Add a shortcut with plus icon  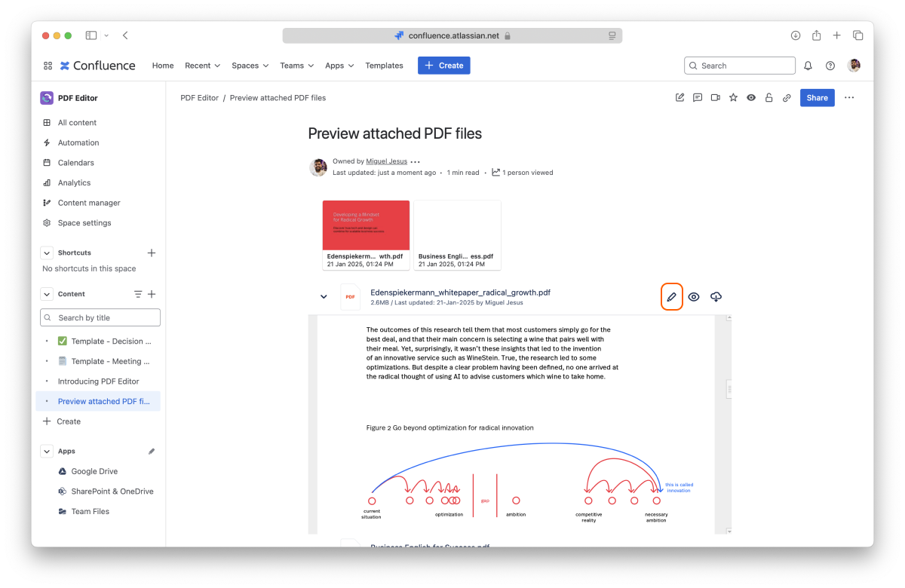pos(151,253)
